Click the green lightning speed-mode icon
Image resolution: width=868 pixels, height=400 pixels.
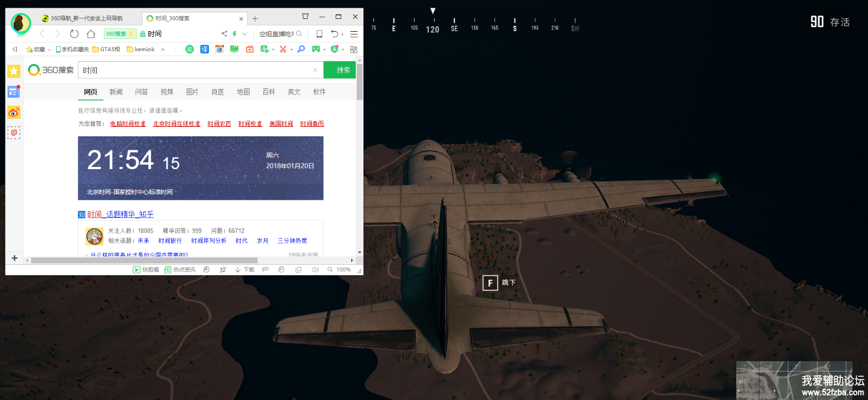(x=235, y=34)
